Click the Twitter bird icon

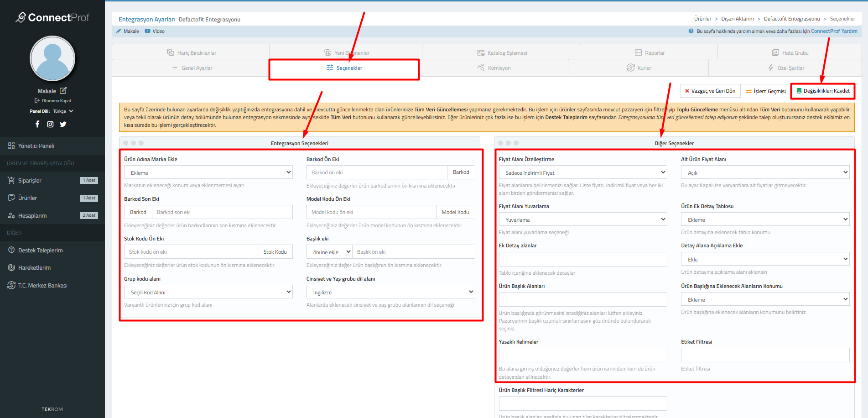tap(63, 124)
